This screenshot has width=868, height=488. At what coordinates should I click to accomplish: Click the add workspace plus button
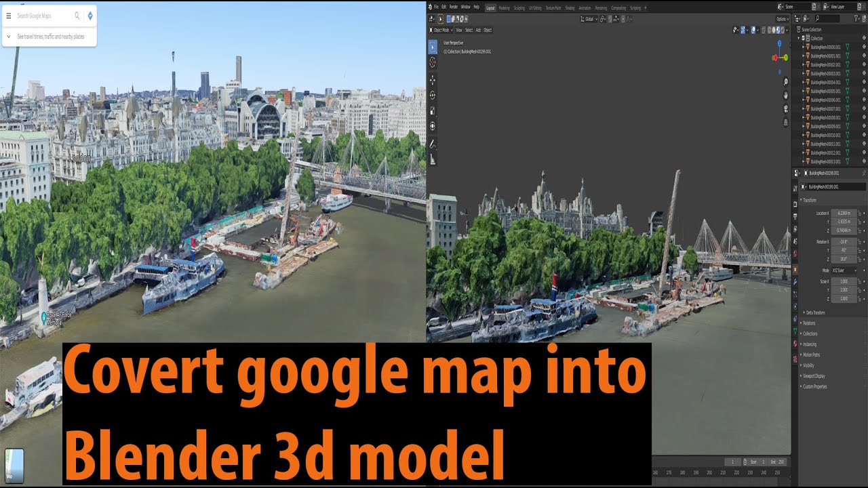(645, 7)
